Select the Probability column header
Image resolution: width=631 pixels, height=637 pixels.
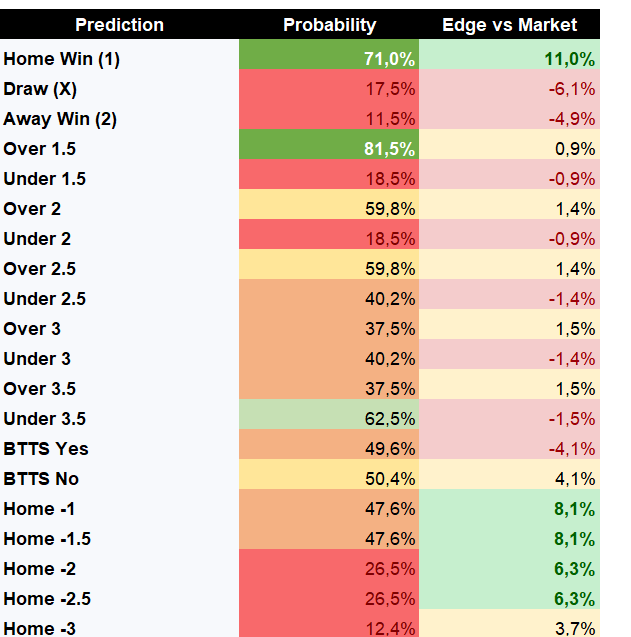[329, 24]
